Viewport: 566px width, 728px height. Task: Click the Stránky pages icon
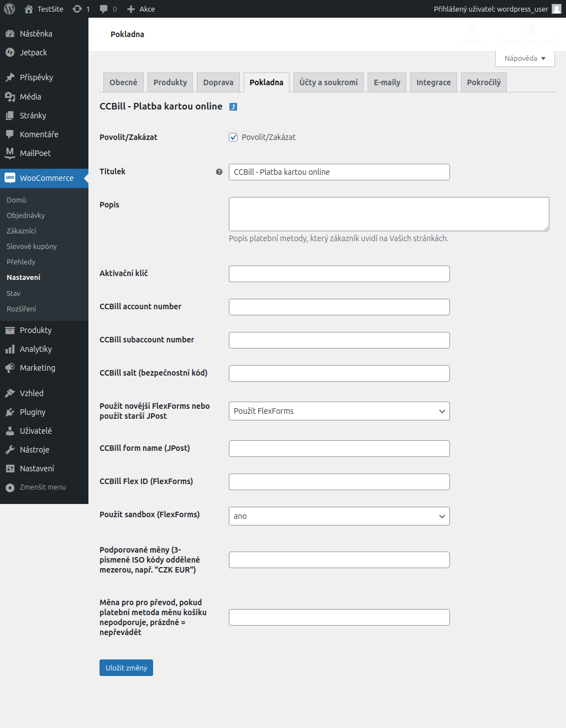tap(10, 116)
